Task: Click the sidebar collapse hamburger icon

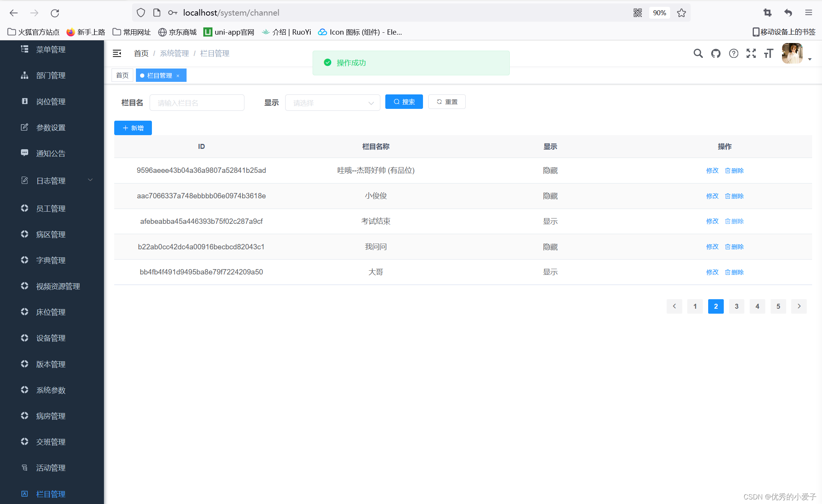Action: coord(117,53)
